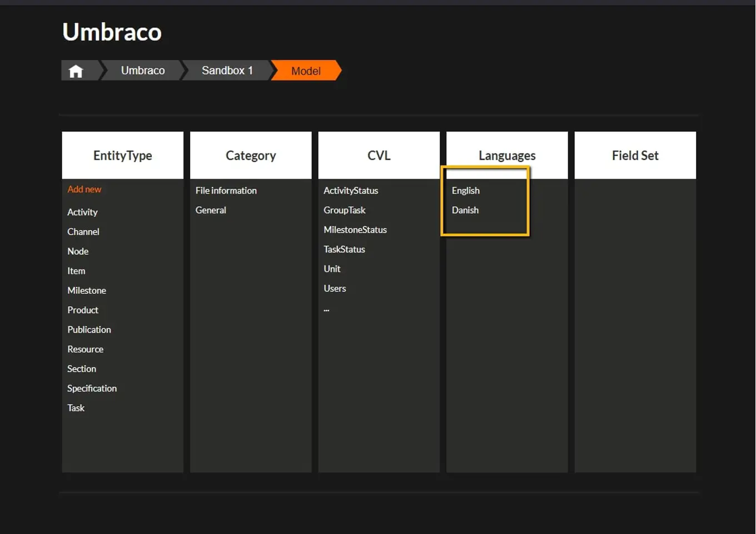The width and height of the screenshot is (756, 534).
Task: Select the Task entity type
Action: (76, 408)
